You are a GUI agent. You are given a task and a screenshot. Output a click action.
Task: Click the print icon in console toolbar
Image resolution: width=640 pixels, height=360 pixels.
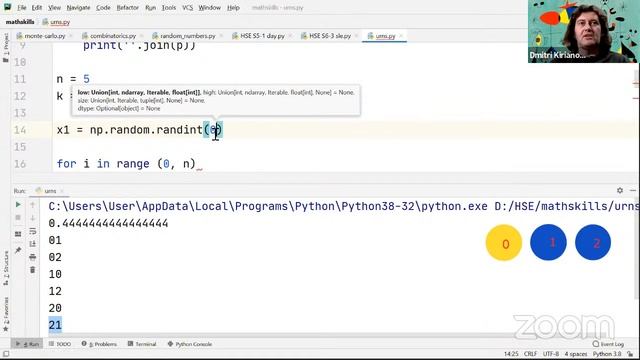(x=33, y=257)
